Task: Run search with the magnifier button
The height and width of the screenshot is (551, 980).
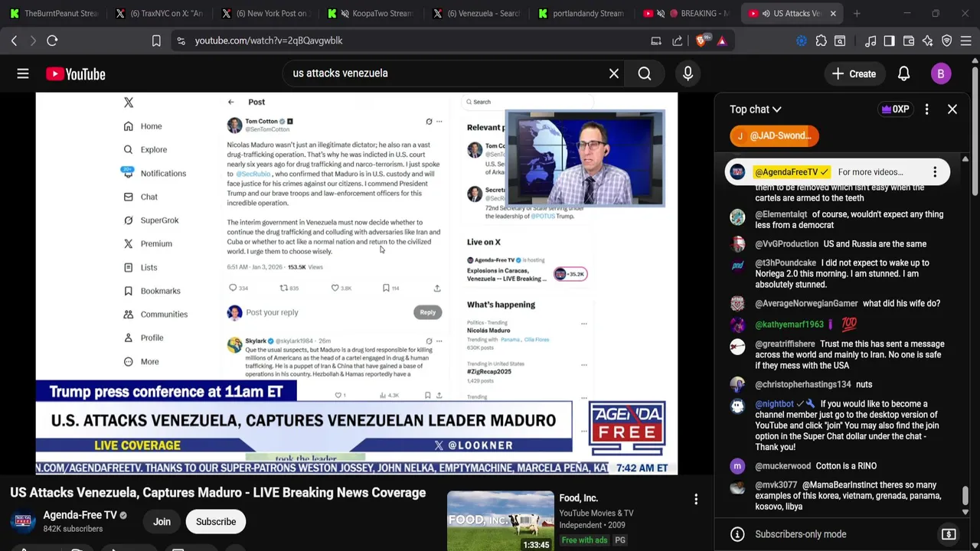Action: pos(645,73)
